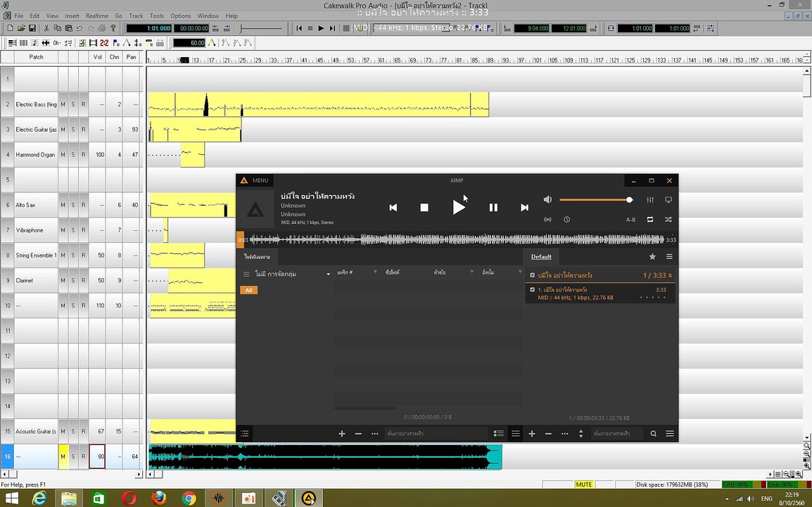The height and width of the screenshot is (507, 812).
Task: Open AIMP internet radio icon
Action: click(547, 219)
